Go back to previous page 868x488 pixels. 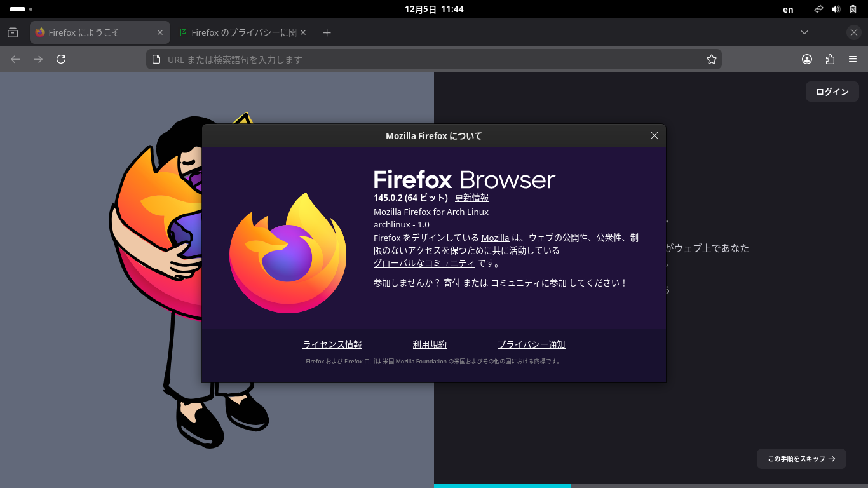click(15, 59)
